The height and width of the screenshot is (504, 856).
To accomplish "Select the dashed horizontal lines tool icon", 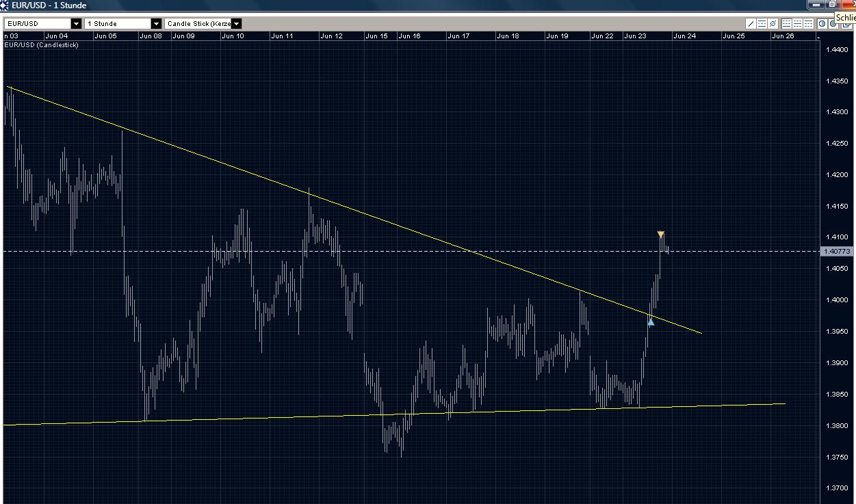I will [x=762, y=23].
